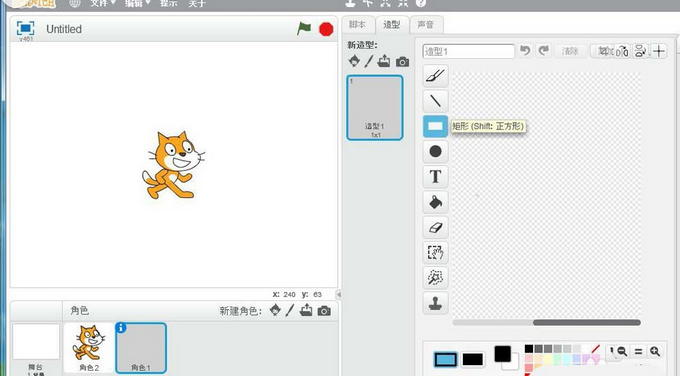Screen dimensions: 680x376
Task: Select the line drawing tool
Action: click(x=435, y=101)
